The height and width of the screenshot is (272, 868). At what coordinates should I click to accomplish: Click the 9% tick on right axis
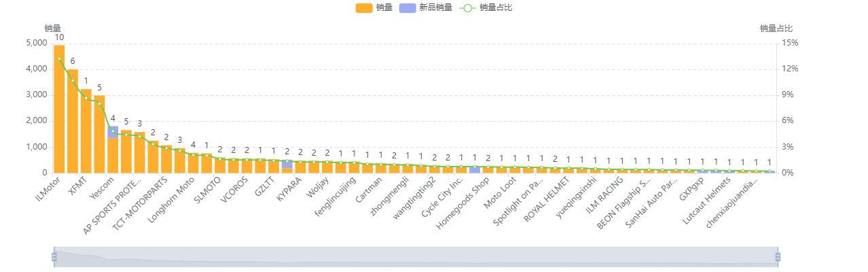tap(787, 95)
